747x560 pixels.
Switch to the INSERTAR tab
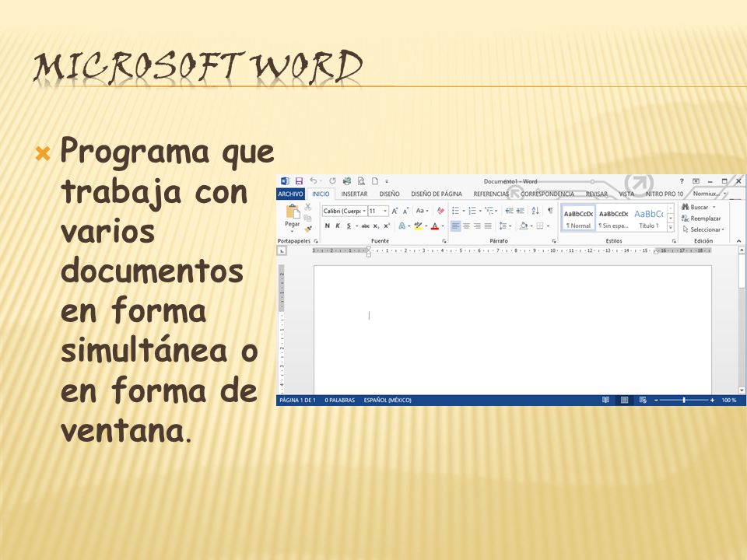pos(355,194)
